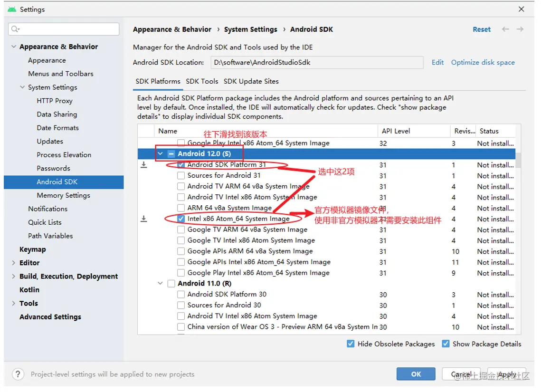
Task: Collapse the Appearance & Behavior section
Action: [13, 47]
